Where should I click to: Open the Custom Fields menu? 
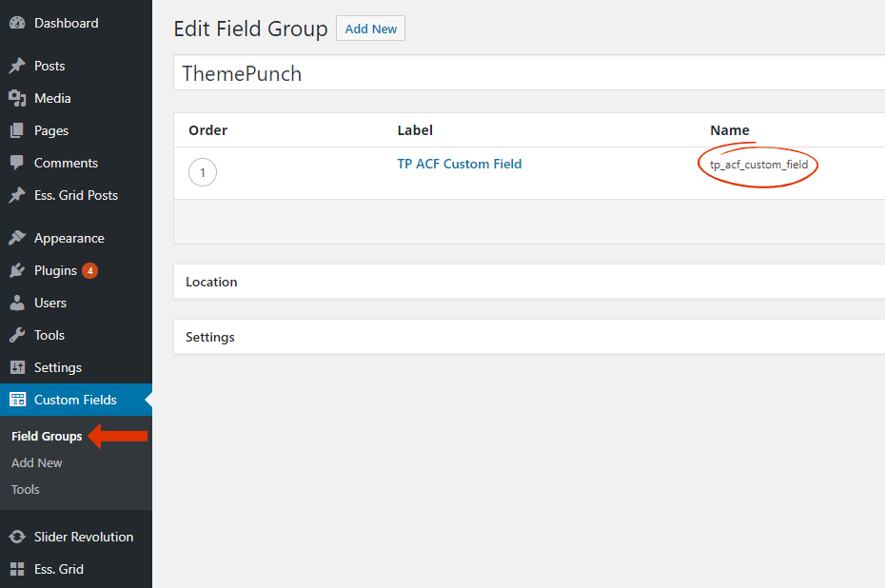(x=75, y=400)
